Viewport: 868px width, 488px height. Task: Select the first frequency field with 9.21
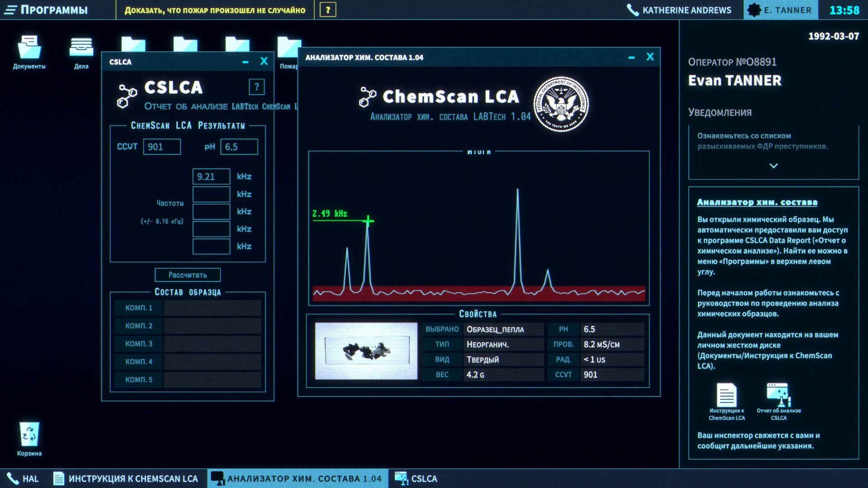click(211, 177)
